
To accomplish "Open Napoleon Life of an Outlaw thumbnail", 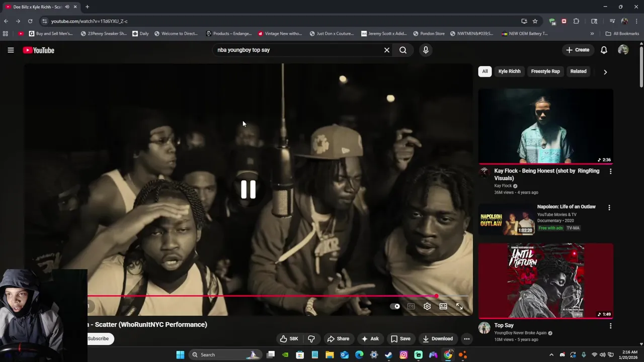I will click(506, 220).
